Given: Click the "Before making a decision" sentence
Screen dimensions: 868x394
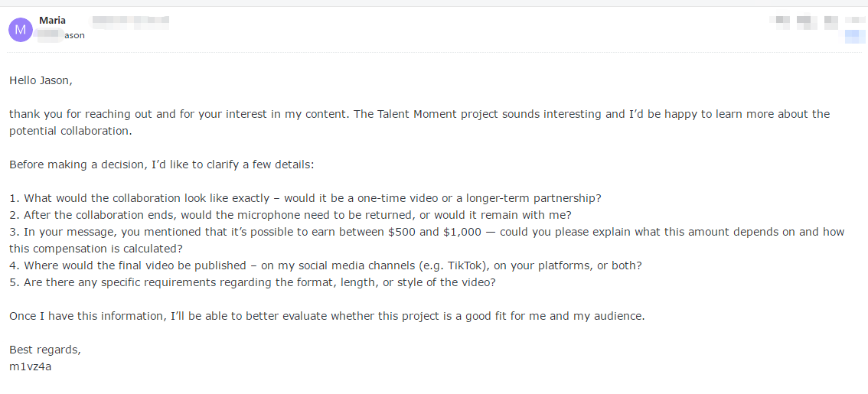Looking at the screenshot, I should [x=162, y=164].
